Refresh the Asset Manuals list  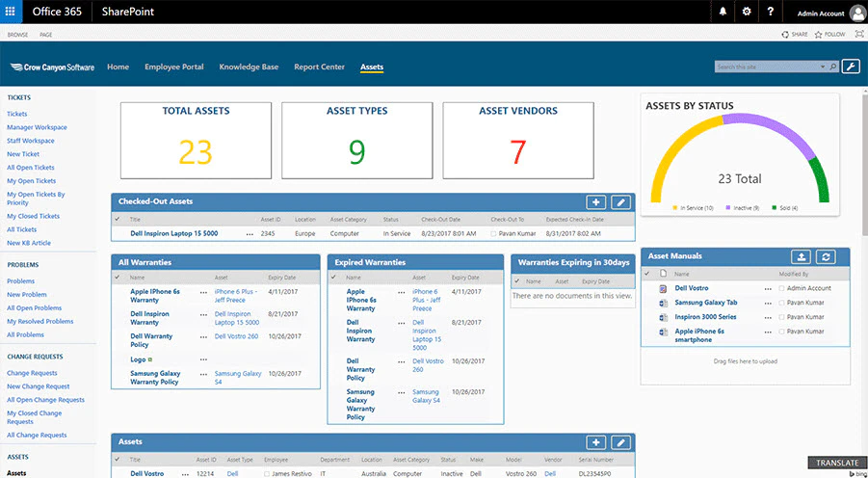(826, 256)
